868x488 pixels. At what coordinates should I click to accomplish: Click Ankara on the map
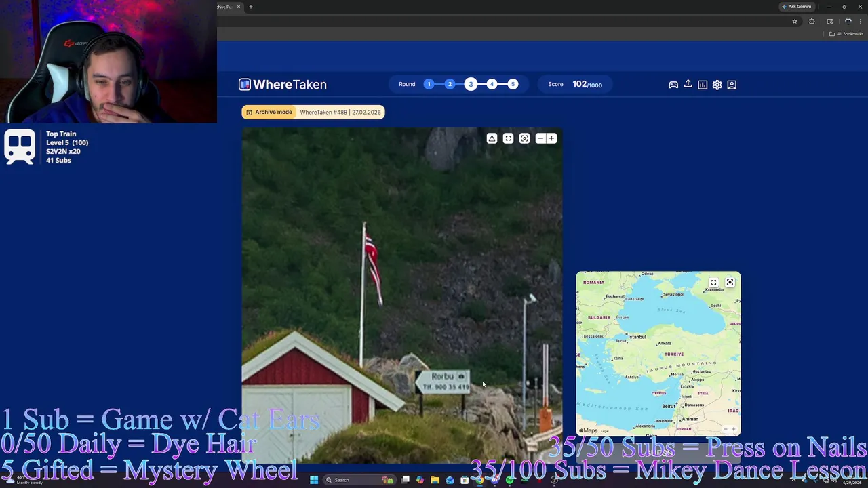point(664,343)
